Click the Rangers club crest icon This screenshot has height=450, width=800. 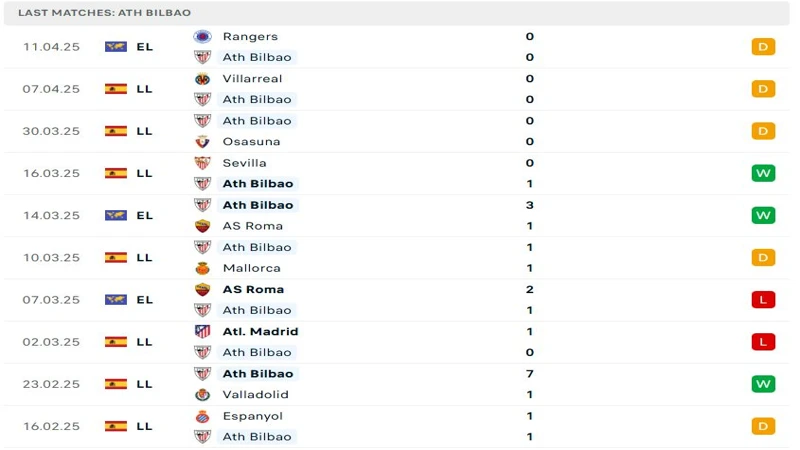pyautogui.click(x=203, y=36)
